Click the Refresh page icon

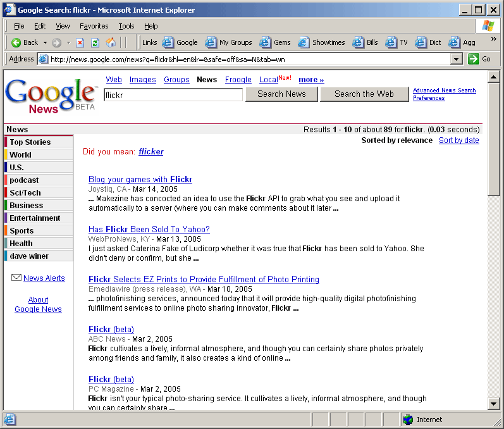95,42
